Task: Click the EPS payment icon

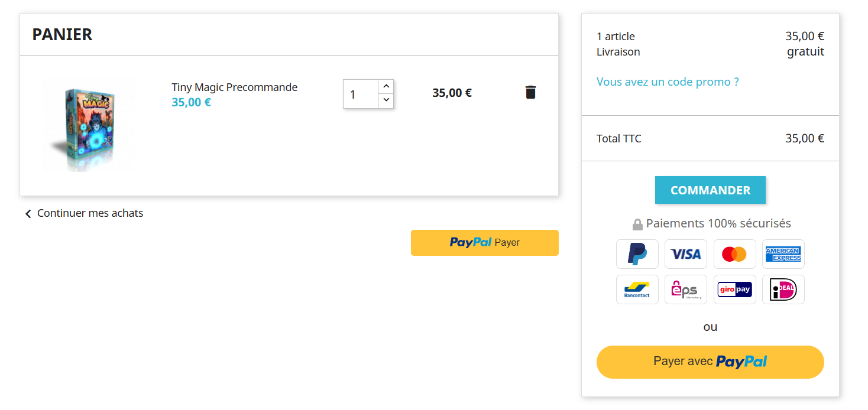Action: (686, 289)
